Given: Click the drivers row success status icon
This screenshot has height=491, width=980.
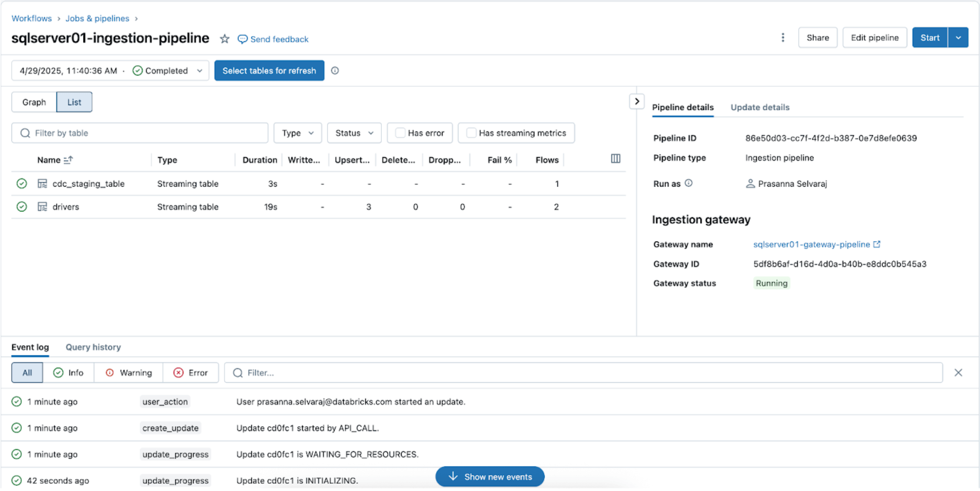Looking at the screenshot, I should point(21,207).
